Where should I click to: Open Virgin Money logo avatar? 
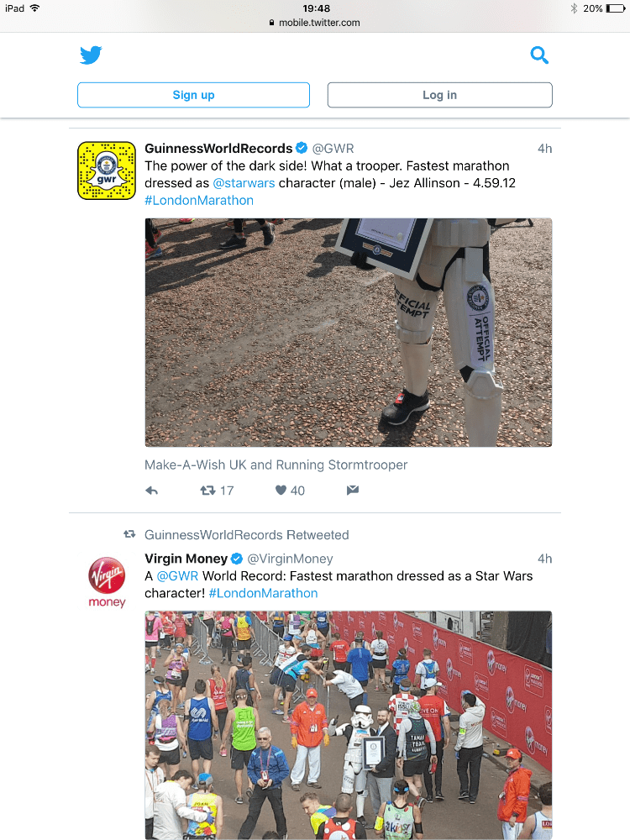tap(107, 582)
